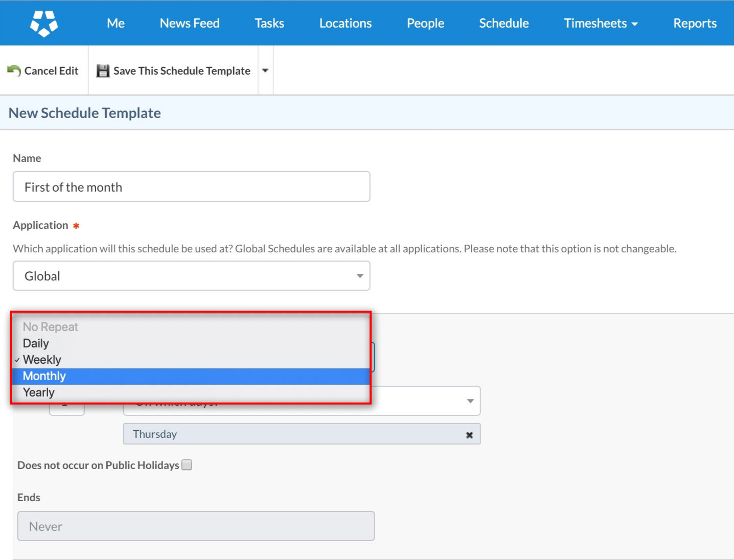Click the Timesheets caret arrow
734x560 pixels.
pyautogui.click(x=635, y=24)
